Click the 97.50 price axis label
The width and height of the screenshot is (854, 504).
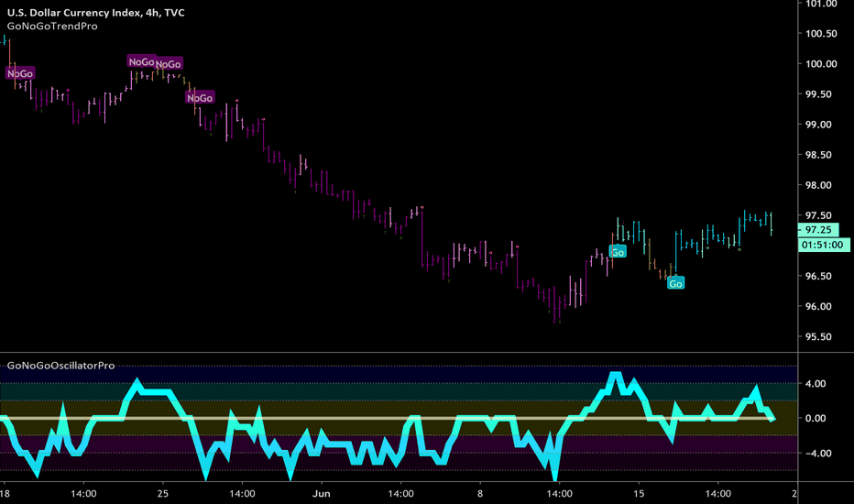(x=818, y=215)
